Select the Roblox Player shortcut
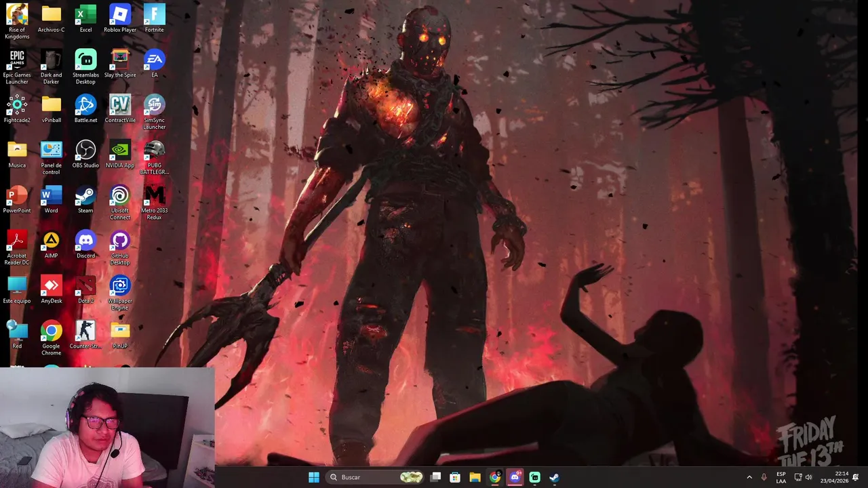868x488 pixels. [x=120, y=18]
